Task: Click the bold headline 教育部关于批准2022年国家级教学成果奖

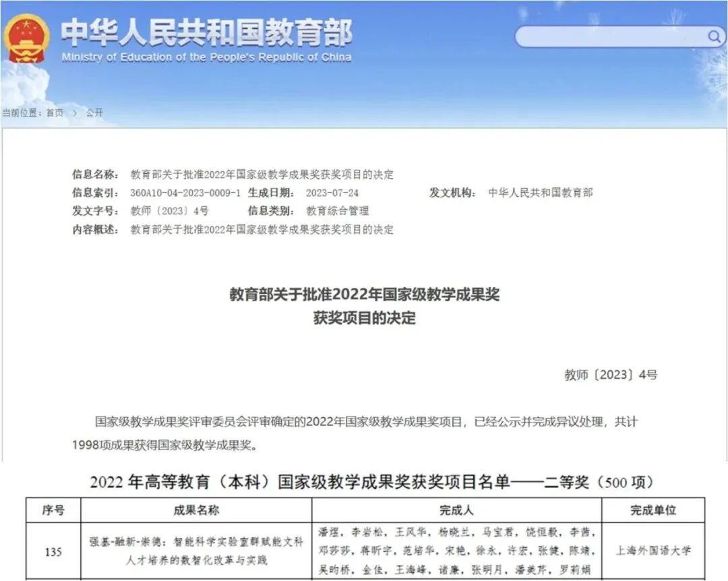Action: (x=365, y=295)
